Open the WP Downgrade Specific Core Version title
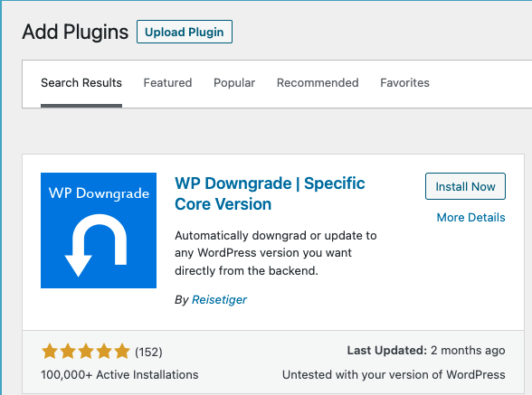Screen dimensions: 532x395 pos(270,193)
